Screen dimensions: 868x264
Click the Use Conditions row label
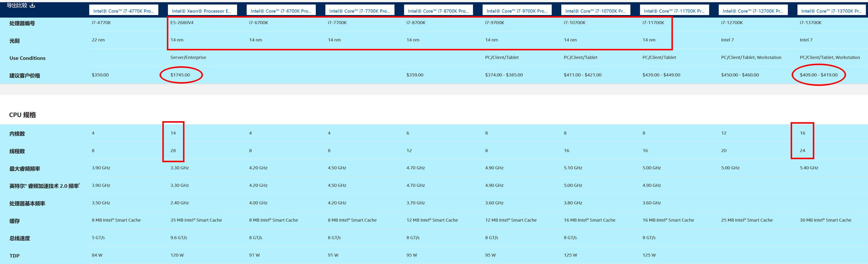tap(27, 58)
